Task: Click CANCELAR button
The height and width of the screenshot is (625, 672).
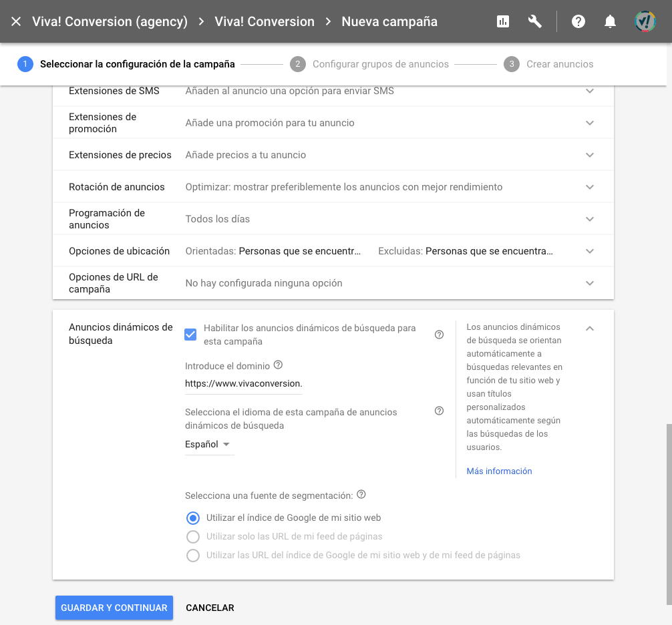Action: (210, 608)
